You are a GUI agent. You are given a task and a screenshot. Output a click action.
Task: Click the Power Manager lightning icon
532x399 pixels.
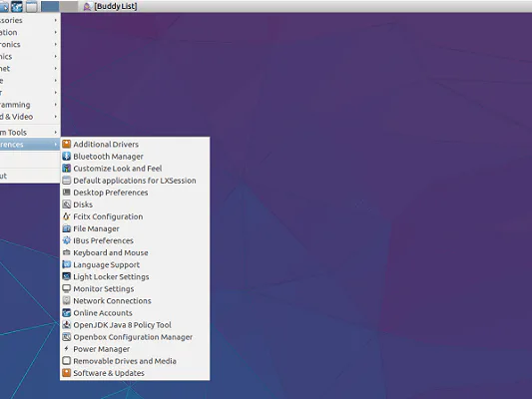[67, 349]
